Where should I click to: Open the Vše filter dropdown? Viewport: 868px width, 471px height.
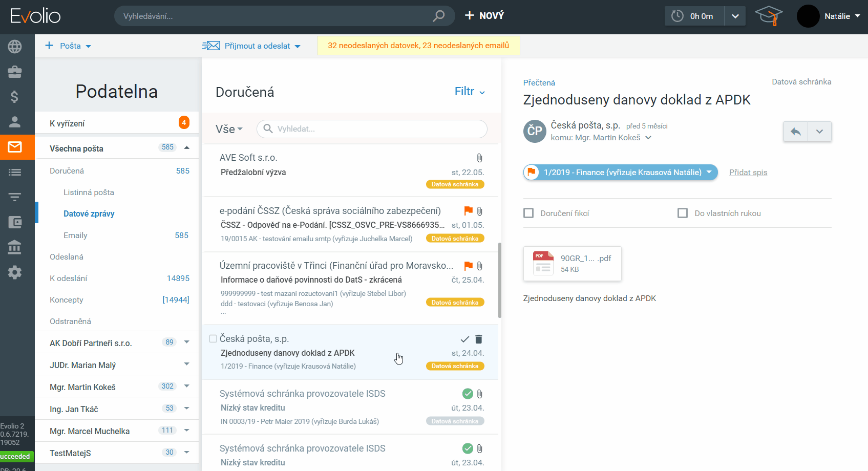(229, 129)
